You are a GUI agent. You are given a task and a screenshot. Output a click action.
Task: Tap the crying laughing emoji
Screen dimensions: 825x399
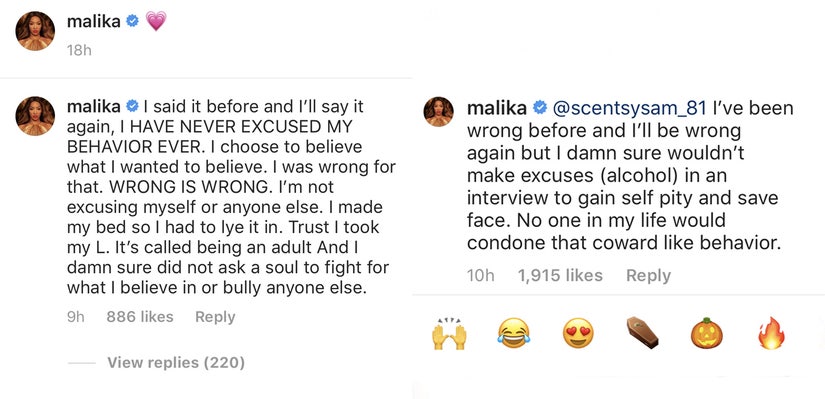pos(514,335)
